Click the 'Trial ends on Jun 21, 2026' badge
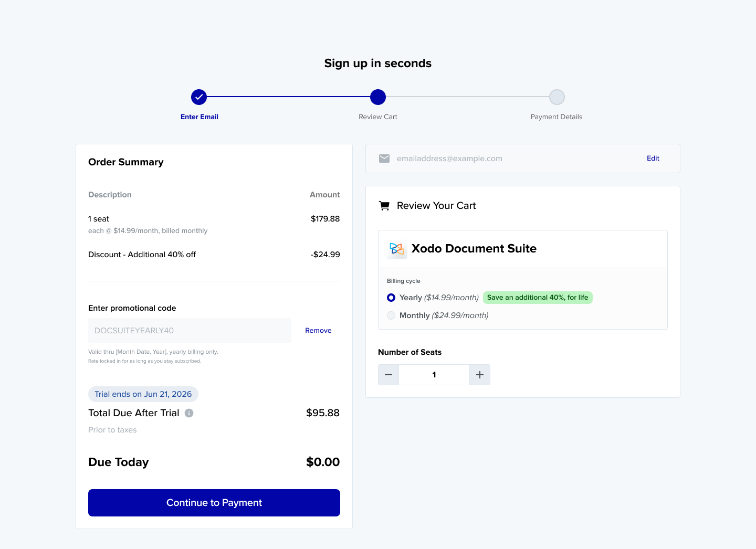 143,394
